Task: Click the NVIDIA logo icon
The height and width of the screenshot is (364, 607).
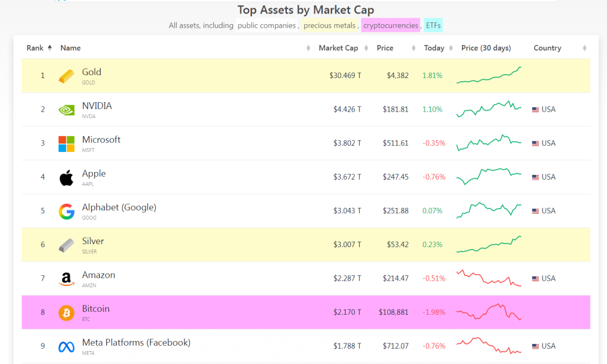Action: click(x=66, y=110)
